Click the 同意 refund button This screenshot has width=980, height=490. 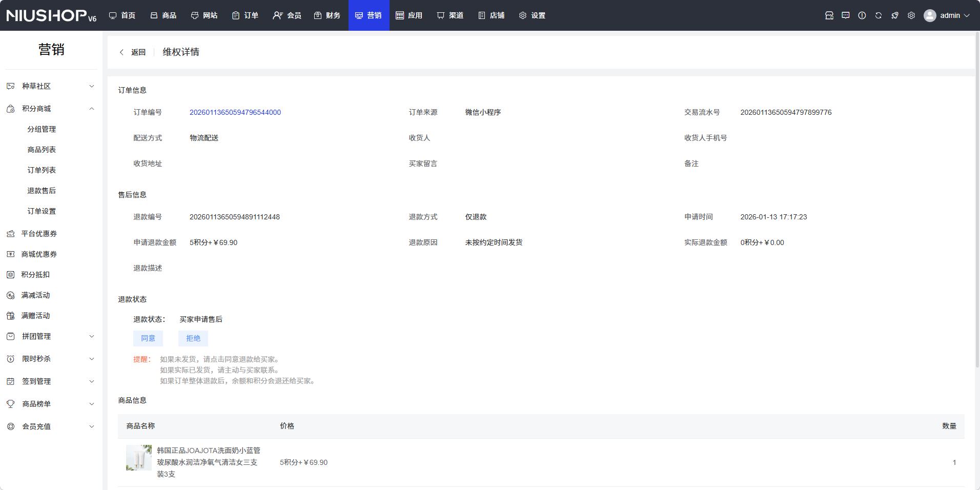[148, 338]
